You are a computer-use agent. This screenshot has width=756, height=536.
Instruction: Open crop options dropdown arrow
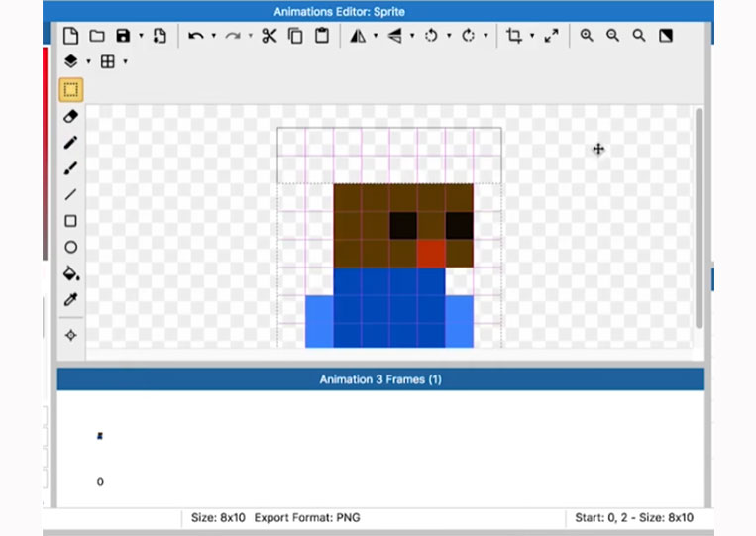tap(532, 36)
